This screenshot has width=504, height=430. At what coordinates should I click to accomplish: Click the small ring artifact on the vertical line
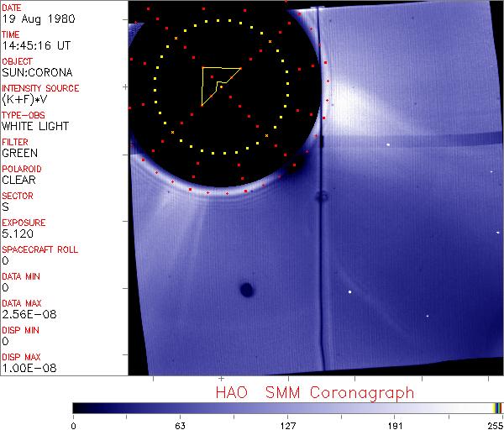tap(321, 197)
